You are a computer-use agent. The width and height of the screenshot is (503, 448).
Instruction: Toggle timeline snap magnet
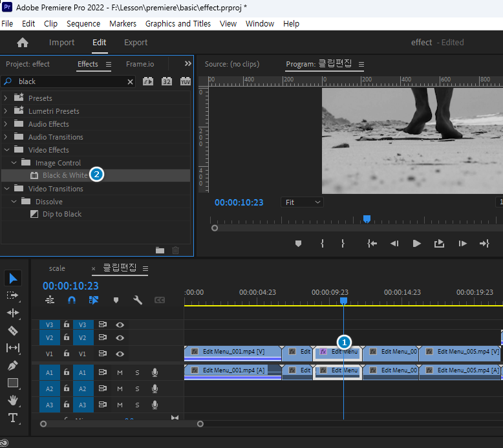point(72,300)
